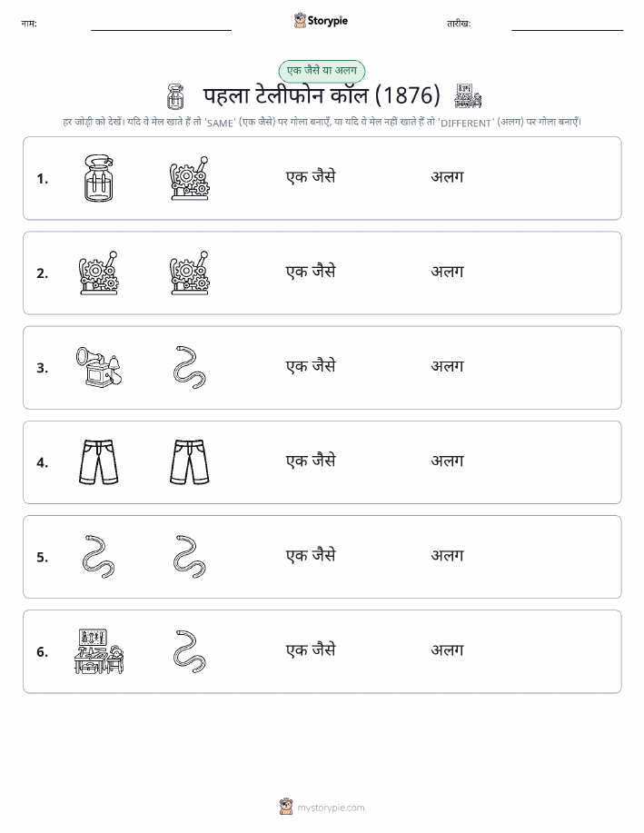Click the name (नाम) blank line
Screen dimensions: 644x833
(161, 30)
